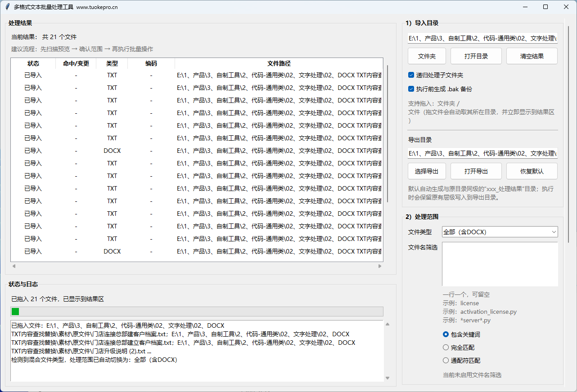This screenshot has height=392, width=577.
Task: Choose the 通配符匹配 radio option
Action: tap(446, 361)
